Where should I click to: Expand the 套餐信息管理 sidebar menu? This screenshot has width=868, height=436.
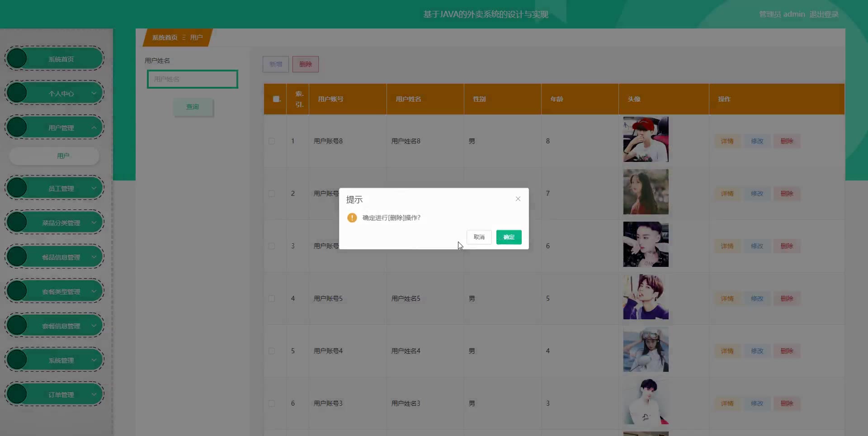pos(54,326)
